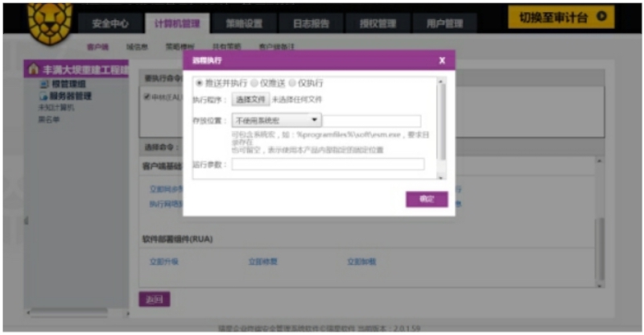The image size is (644, 335).
Task: Click the 服务器管理 icon in sidebar
Action: (x=44, y=96)
